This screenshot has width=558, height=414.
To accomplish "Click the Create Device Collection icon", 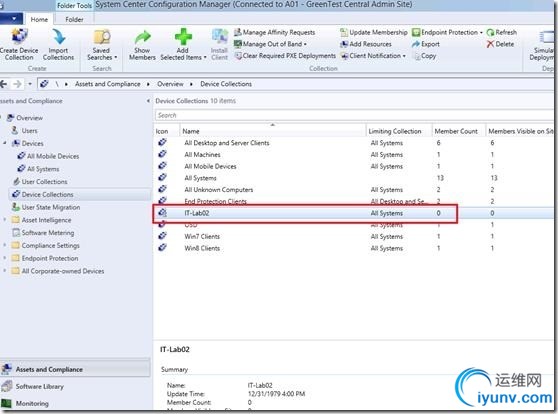I will (x=20, y=36).
